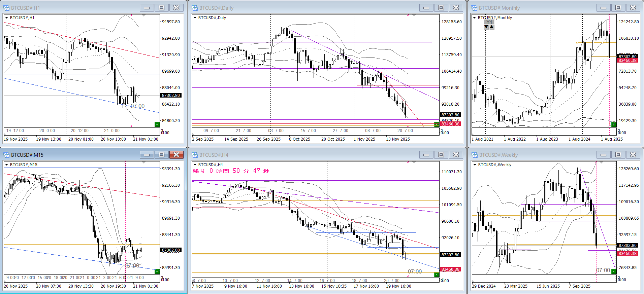Viewport: 644px width, 294px height.
Task: Click the green minus box in Daily chart
Action: 437,124
